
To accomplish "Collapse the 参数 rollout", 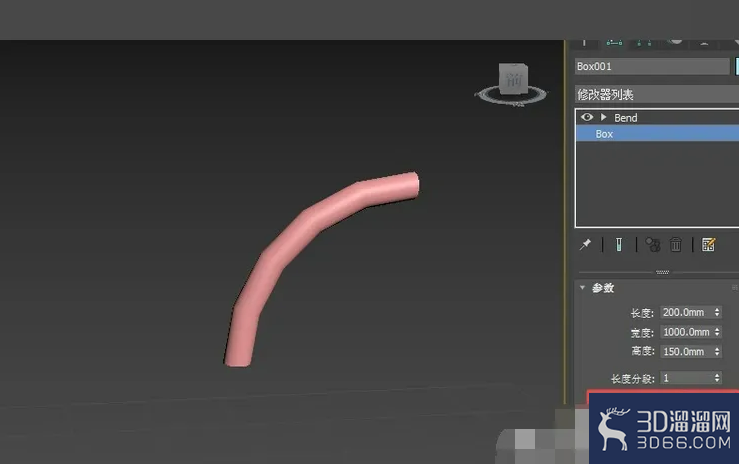I will coord(583,287).
